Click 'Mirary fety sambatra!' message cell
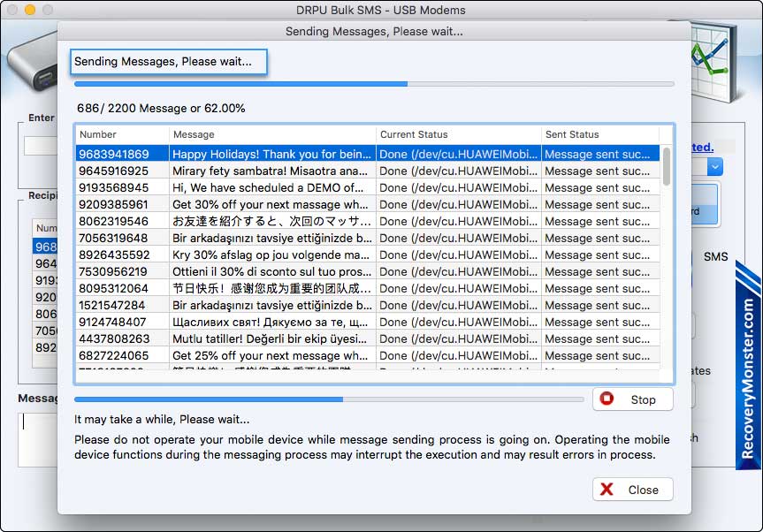 tap(272, 171)
